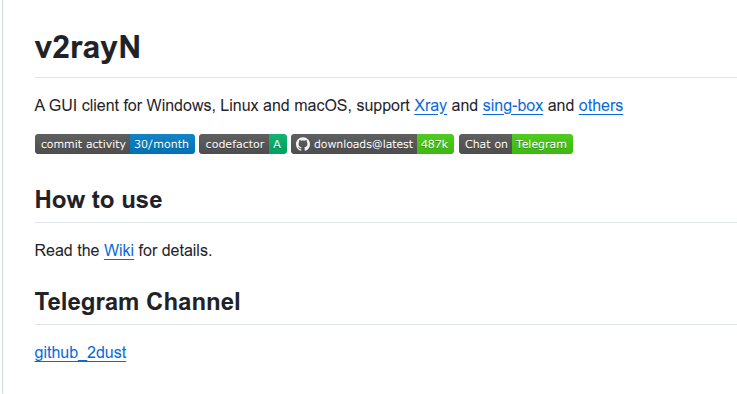Open the github_2dust Telegram channel link

point(80,353)
